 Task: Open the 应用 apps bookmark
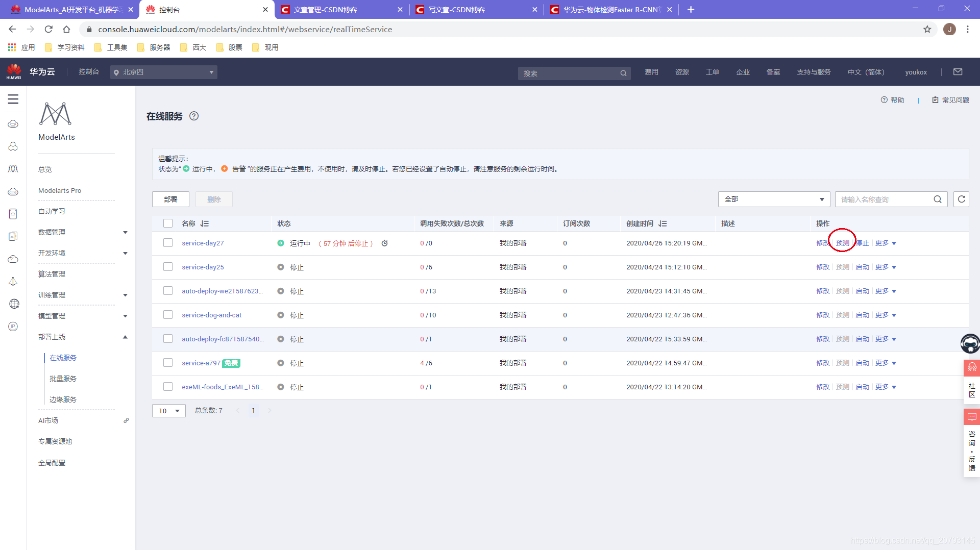21,47
